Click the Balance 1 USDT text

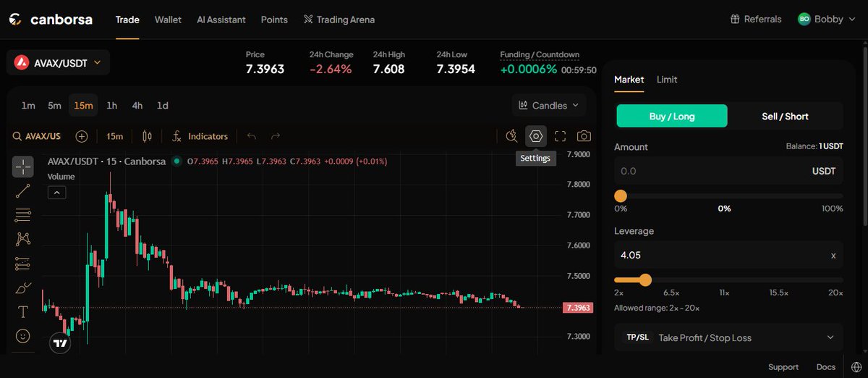pos(814,146)
